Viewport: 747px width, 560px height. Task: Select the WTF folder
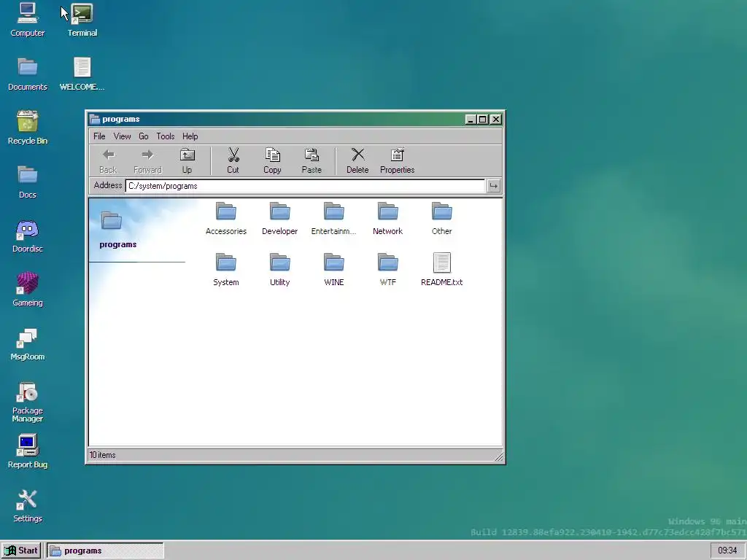pos(387,270)
